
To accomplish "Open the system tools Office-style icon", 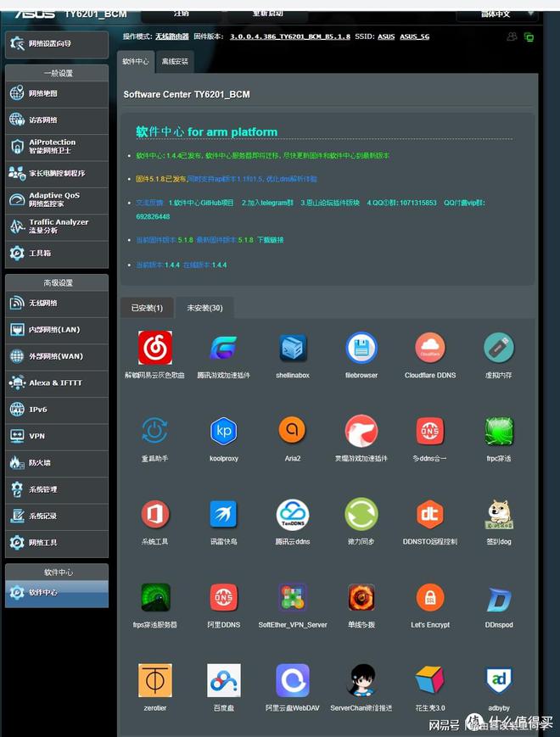I will pos(154,514).
